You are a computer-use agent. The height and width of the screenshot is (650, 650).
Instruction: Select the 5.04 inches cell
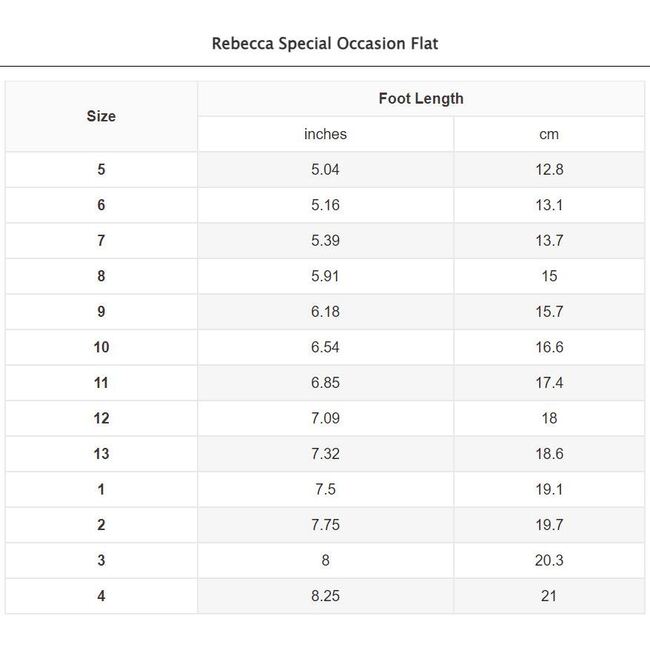tap(325, 170)
